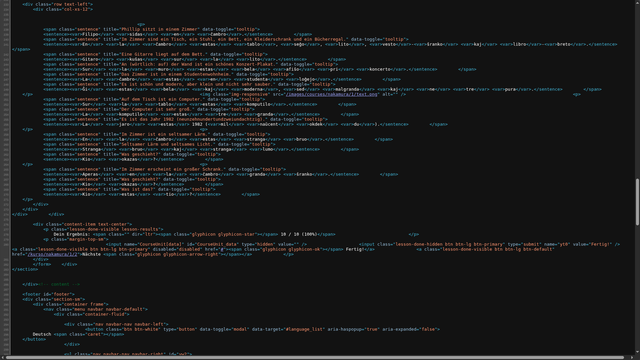Click the horizontal scrollbar right arrow
Screen dimensions: 640x360
[x=632, y=358]
